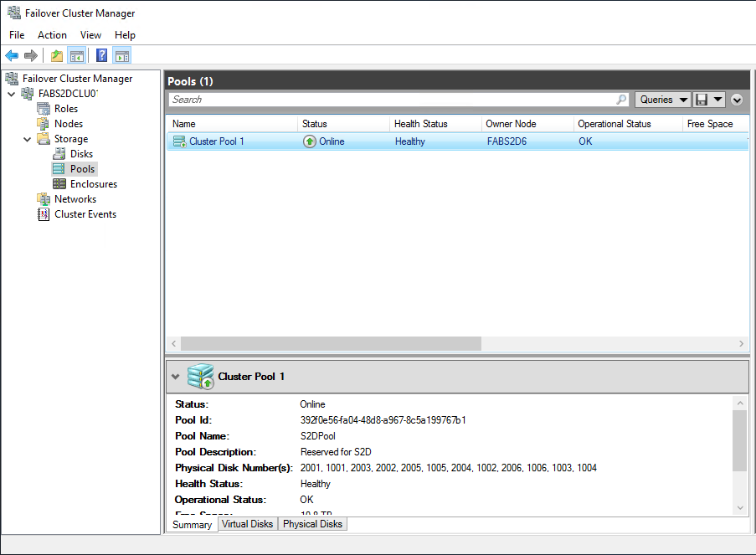Select the Enclosures tree item label
756x555 pixels.
[x=94, y=184]
